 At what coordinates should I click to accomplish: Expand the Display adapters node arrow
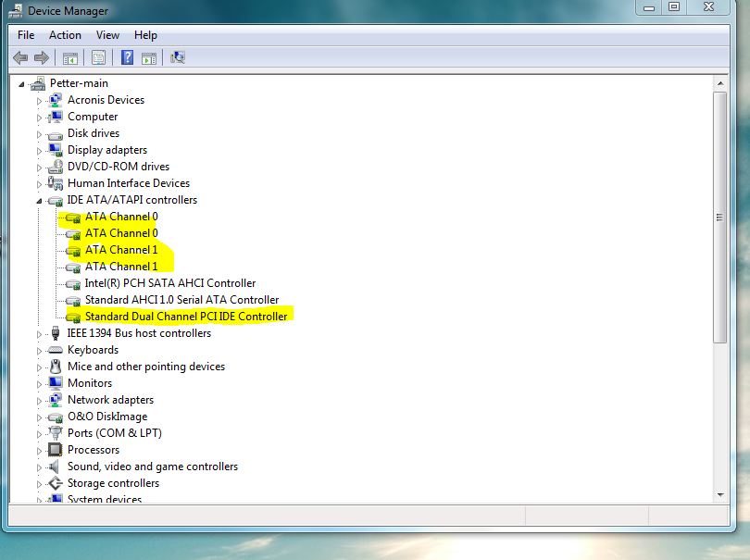click(x=39, y=151)
